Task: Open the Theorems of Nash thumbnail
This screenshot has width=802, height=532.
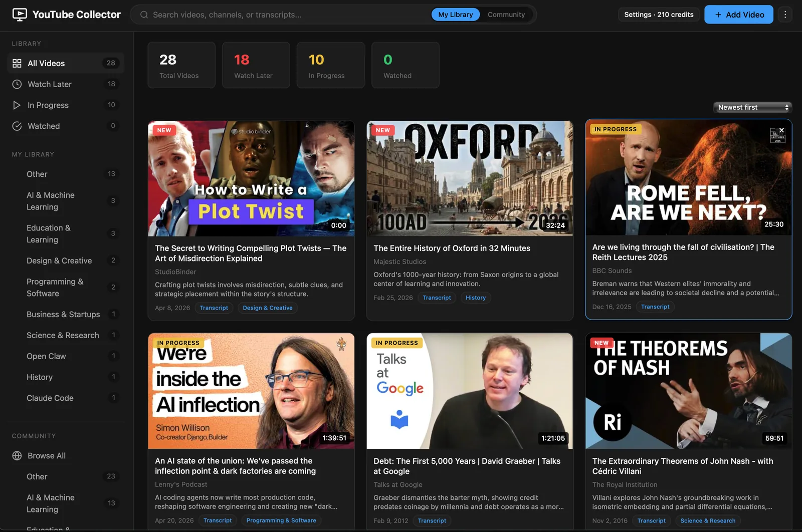Action: [689, 391]
